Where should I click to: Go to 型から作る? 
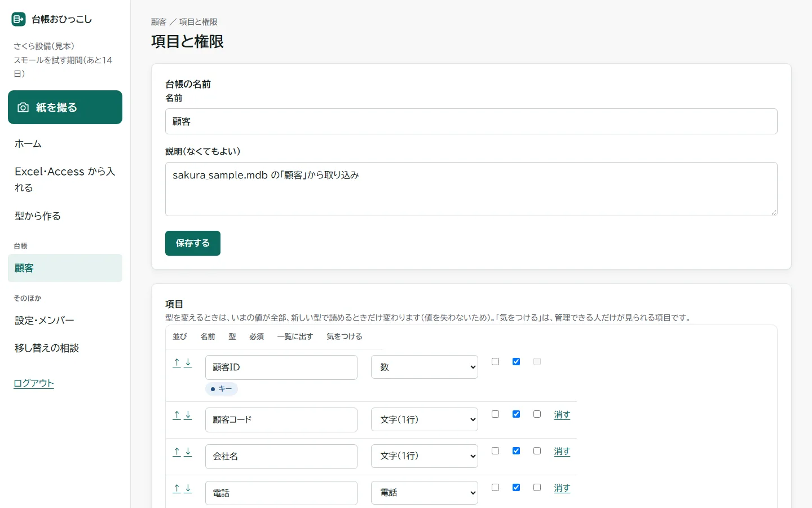pyautogui.click(x=65, y=216)
